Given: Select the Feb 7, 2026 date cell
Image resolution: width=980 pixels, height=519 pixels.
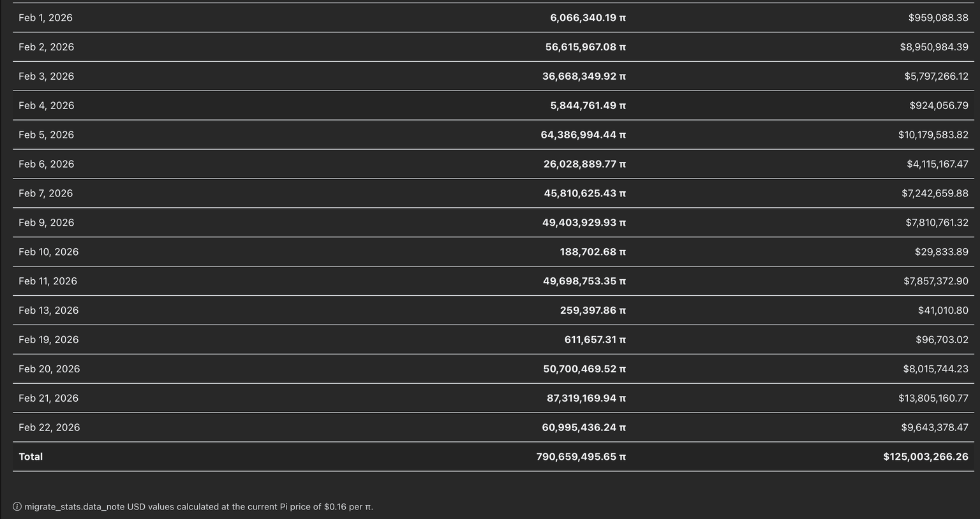Looking at the screenshot, I should coord(45,194).
